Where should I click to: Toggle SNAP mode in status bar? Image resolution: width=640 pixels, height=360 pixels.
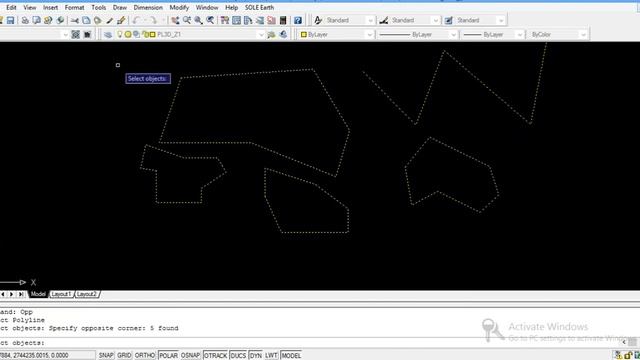(106, 356)
